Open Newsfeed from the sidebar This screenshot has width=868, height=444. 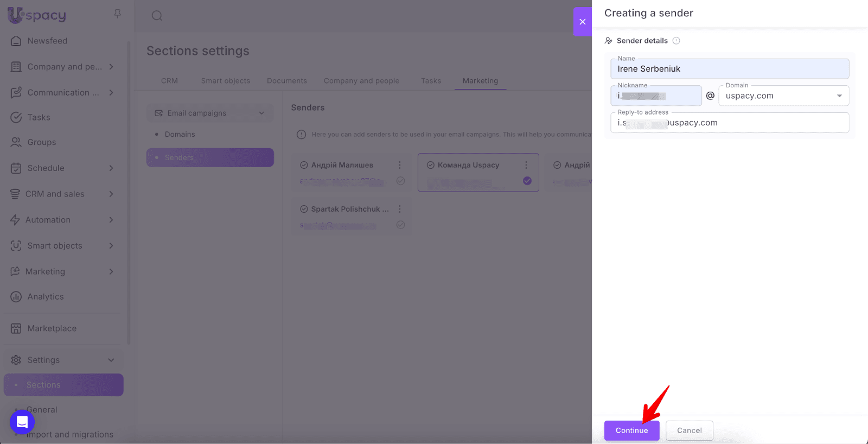coord(47,41)
